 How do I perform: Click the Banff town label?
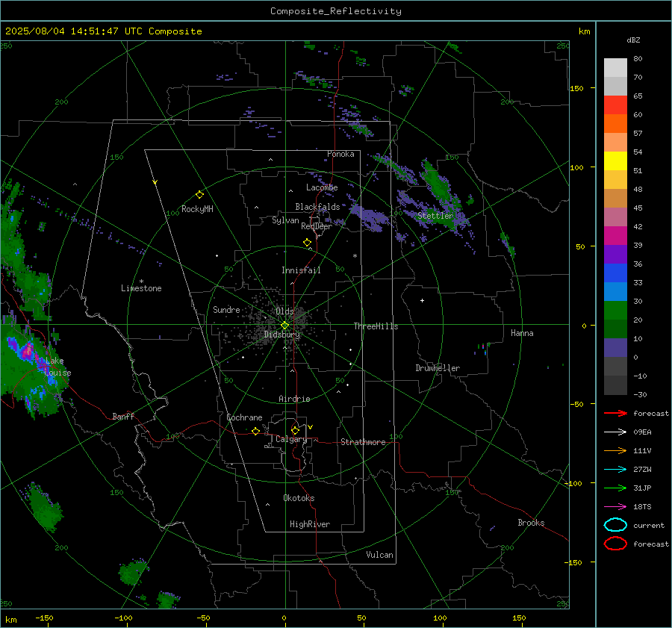pos(123,416)
